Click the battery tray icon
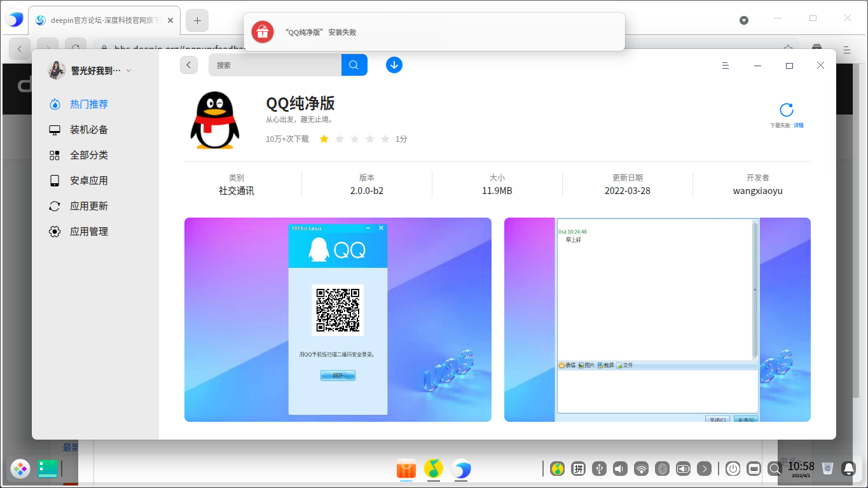 (684, 470)
